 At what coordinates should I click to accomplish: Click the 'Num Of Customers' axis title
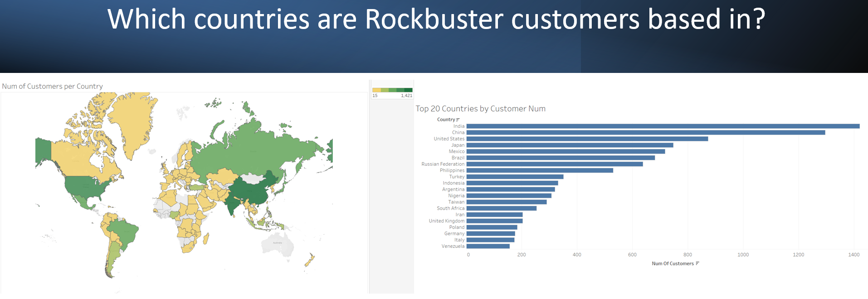673,264
